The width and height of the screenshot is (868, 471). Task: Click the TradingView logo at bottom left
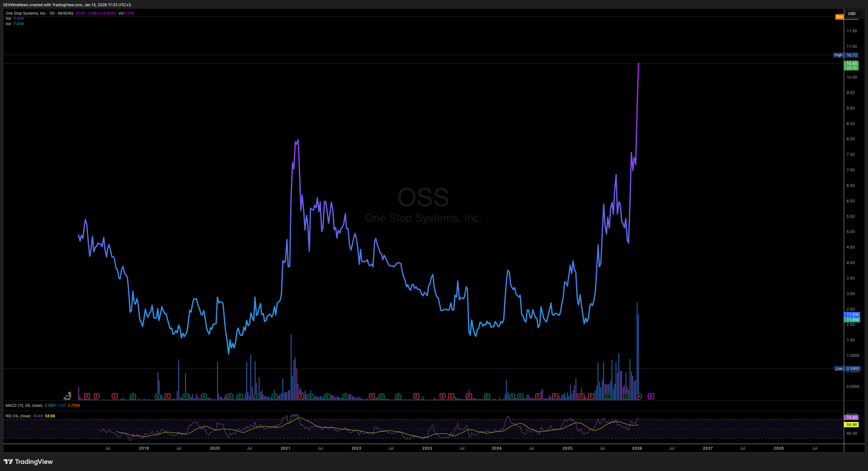coord(28,462)
